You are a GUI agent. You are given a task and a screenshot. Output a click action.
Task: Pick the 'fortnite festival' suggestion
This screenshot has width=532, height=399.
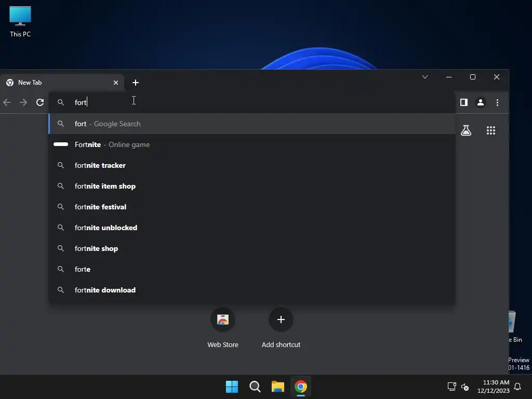[252, 207]
